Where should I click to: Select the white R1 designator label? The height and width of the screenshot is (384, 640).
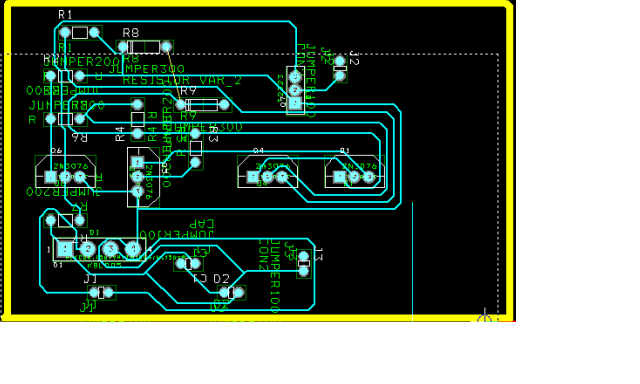pos(65,15)
